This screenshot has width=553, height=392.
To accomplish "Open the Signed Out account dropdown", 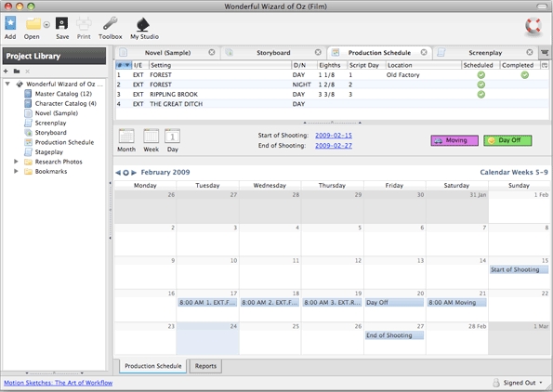I will point(518,383).
